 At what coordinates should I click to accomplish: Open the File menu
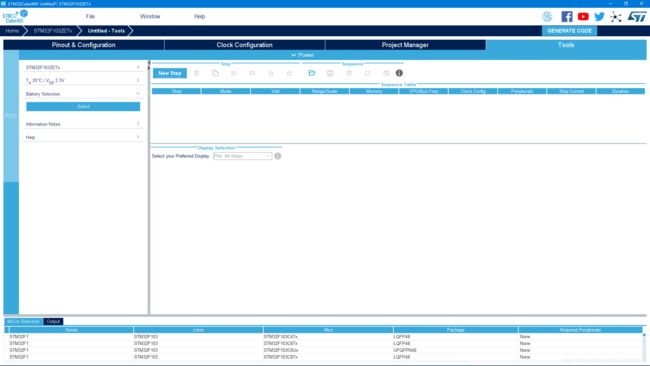90,17
